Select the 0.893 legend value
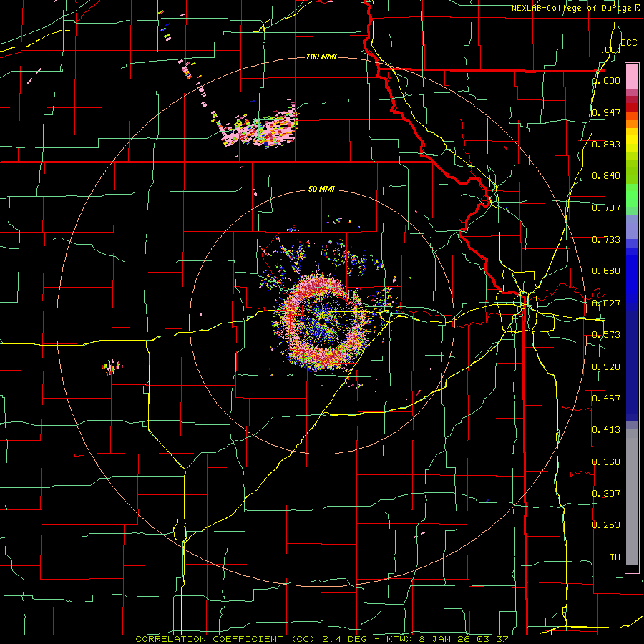Screen dimensions: 644x644 (606, 144)
